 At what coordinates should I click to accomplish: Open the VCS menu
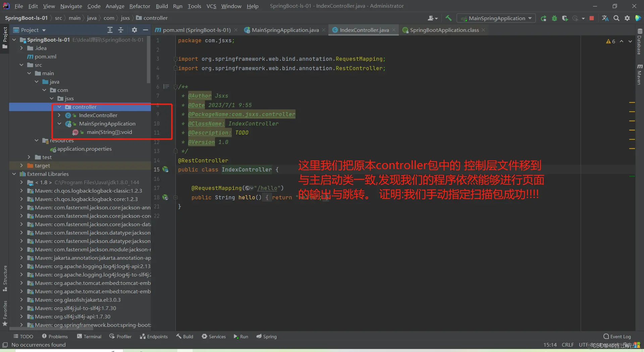pyautogui.click(x=211, y=6)
